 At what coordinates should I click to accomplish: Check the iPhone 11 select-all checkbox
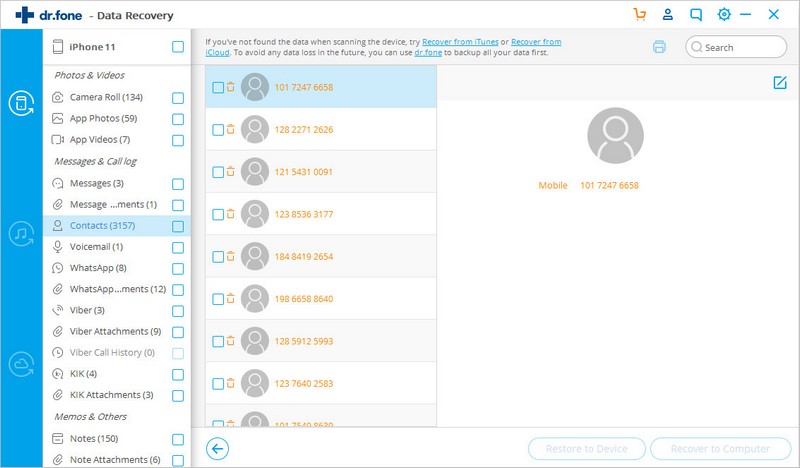[x=178, y=47]
